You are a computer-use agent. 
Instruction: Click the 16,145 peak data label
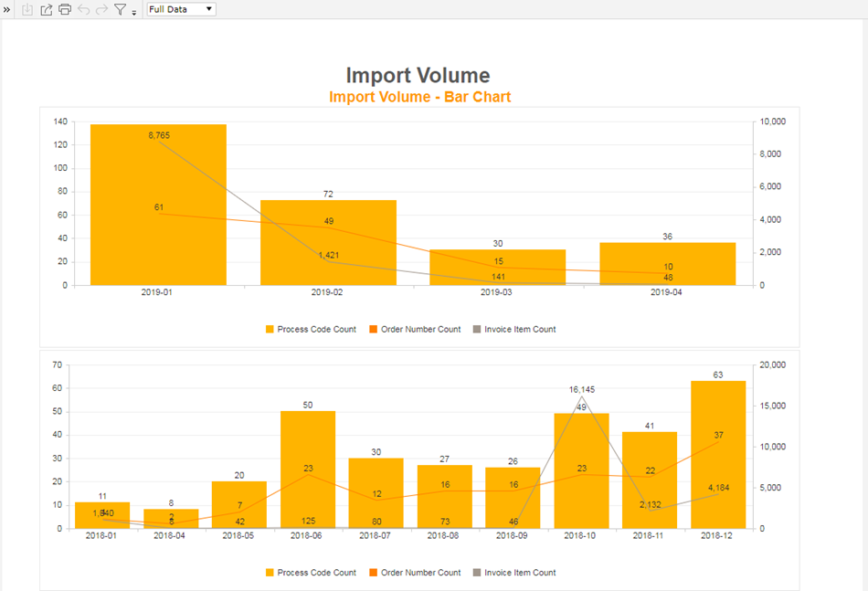pos(582,389)
